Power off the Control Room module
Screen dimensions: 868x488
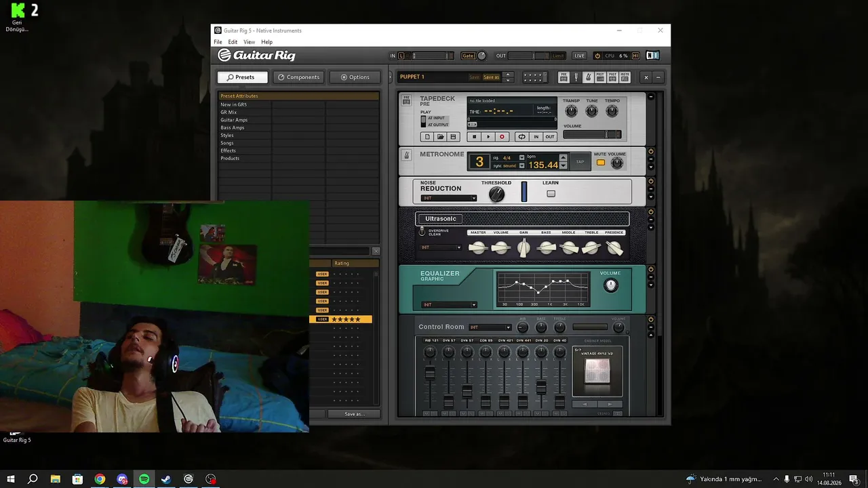(x=651, y=319)
